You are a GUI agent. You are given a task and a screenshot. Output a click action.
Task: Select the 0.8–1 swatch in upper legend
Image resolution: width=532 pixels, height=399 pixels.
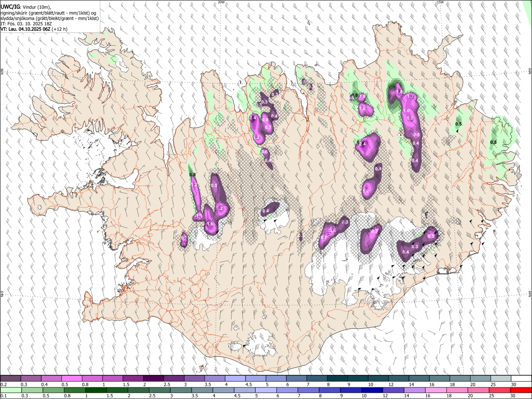click(x=92, y=378)
